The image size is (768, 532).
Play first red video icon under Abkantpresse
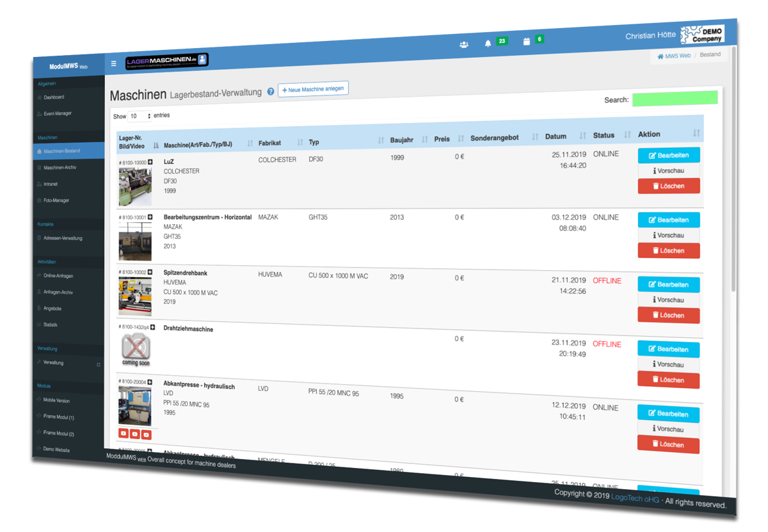click(x=124, y=434)
